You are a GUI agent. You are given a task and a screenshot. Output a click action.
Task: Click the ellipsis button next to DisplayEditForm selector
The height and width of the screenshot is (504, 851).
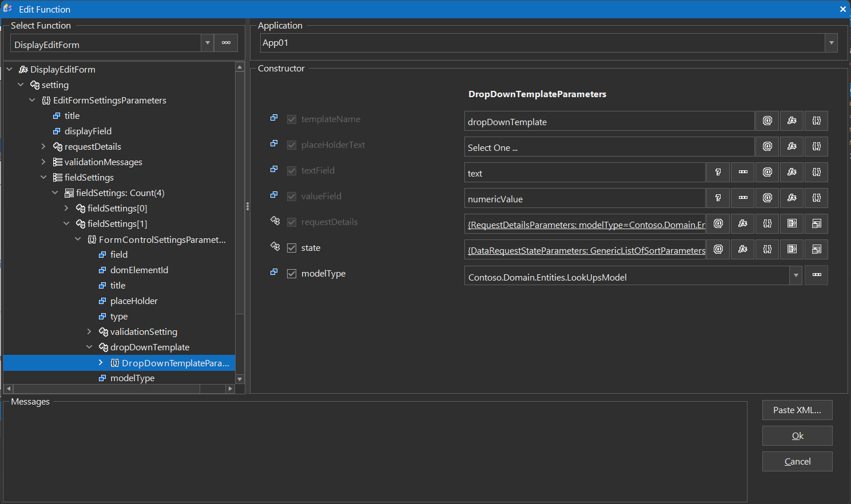[x=226, y=43]
